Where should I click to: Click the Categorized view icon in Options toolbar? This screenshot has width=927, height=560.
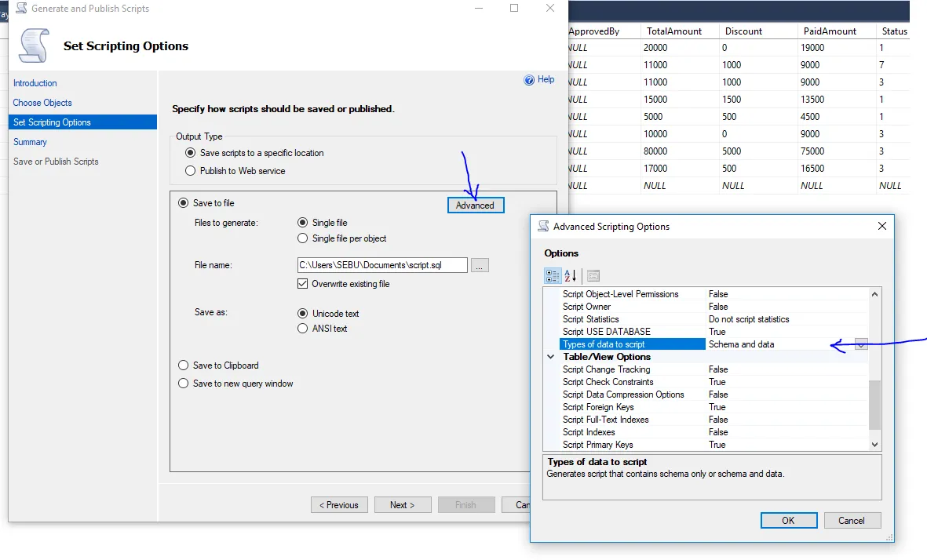[x=552, y=276]
